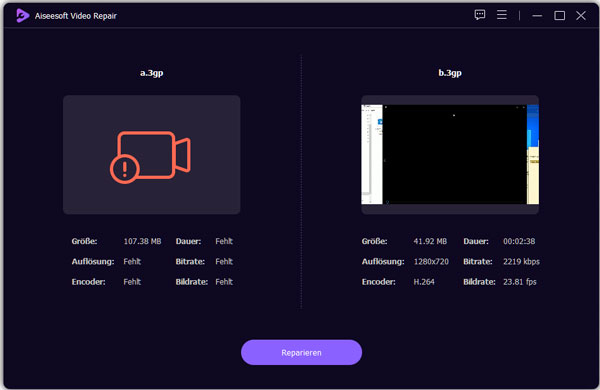
Task: Click the a.3gp file name
Action: tap(152, 73)
